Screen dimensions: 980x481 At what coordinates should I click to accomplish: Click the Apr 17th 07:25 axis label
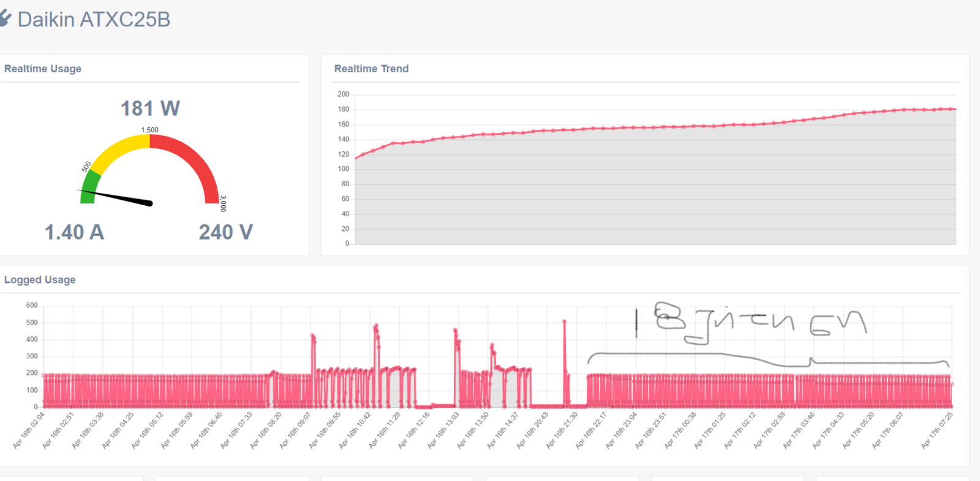(937, 431)
